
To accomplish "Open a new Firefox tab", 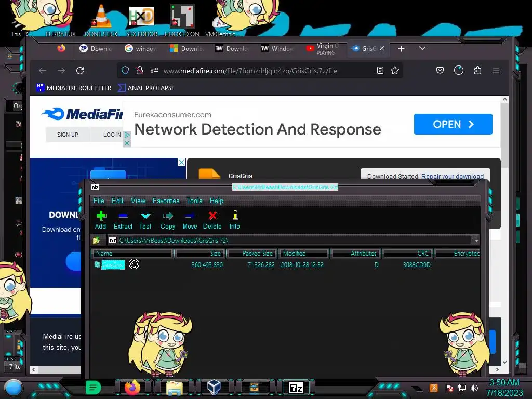I will [x=402, y=49].
